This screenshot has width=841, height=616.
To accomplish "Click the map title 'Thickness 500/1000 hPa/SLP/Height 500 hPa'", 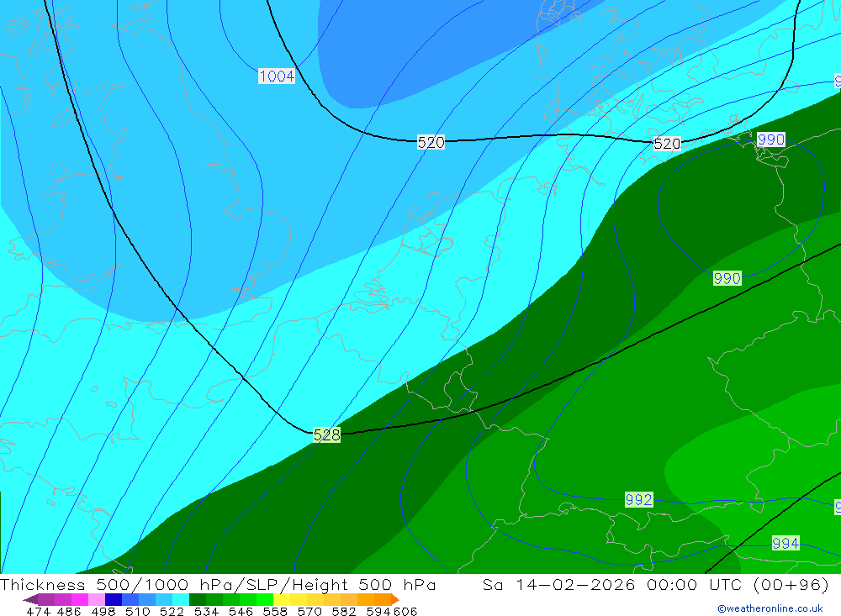I will 218,584.
